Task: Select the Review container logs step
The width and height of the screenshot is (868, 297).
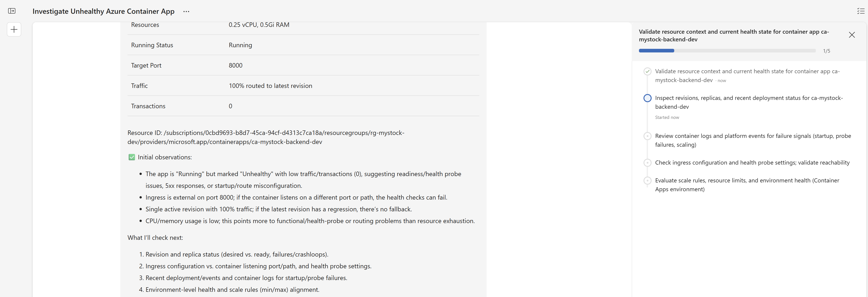Action: click(x=752, y=140)
